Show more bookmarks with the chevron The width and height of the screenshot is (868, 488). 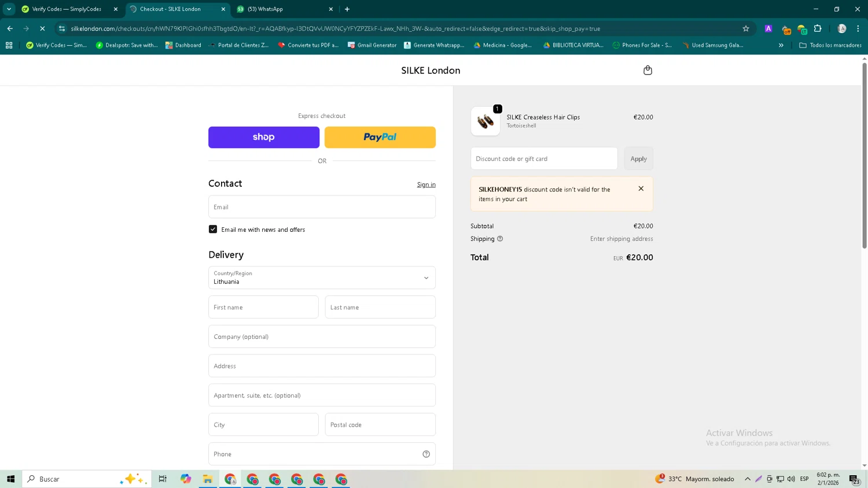781,45
